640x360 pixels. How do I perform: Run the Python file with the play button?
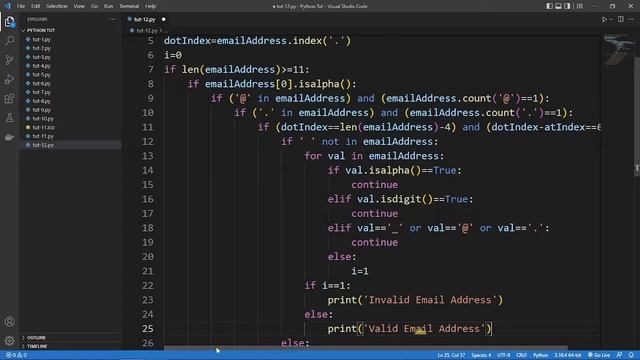click(604, 19)
